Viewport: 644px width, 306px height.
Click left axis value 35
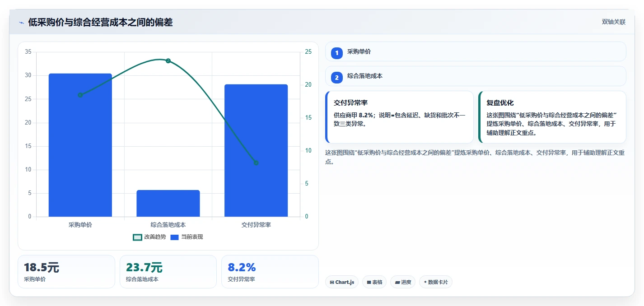[x=28, y=52]
